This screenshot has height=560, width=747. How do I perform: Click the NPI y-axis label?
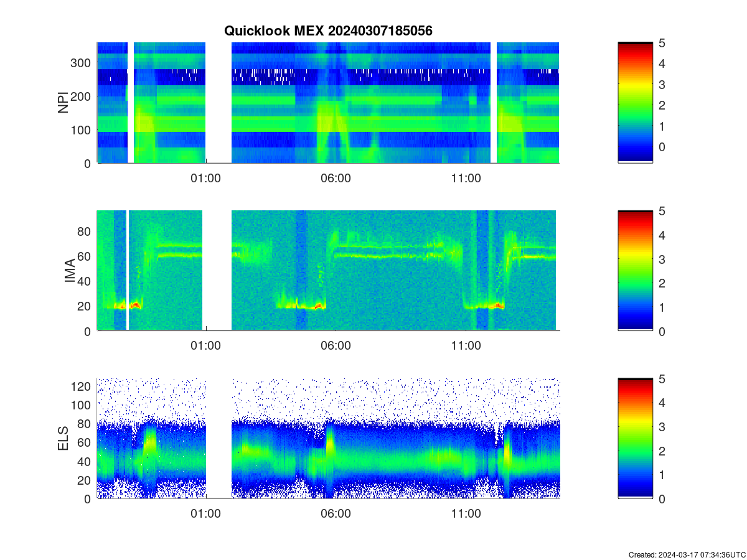(63, 103)
